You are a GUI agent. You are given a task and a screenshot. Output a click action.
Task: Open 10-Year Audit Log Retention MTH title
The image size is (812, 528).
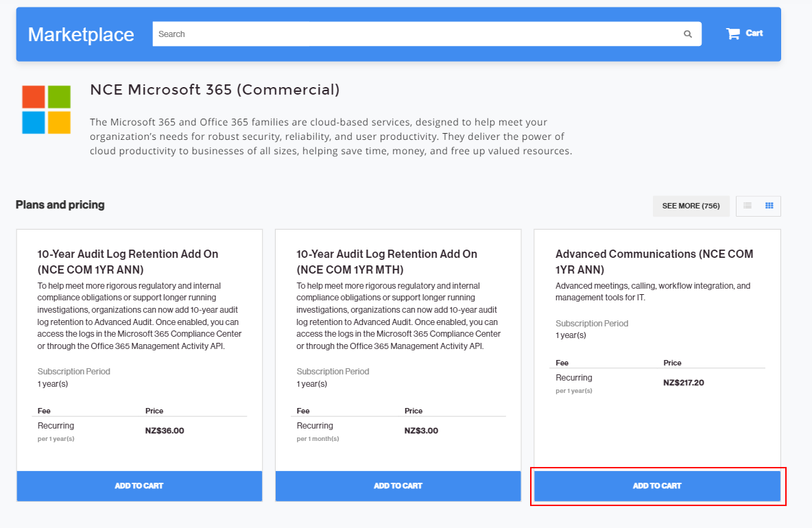(387, 261)
